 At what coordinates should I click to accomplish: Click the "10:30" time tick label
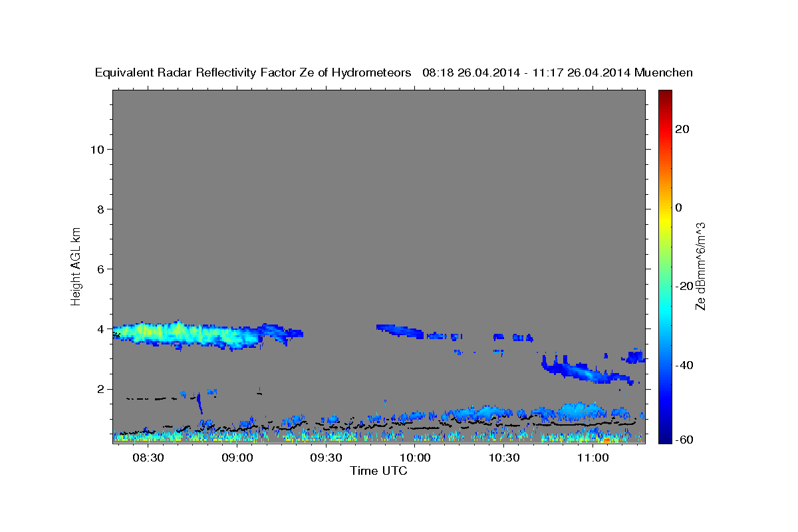[x=504, y=458]
